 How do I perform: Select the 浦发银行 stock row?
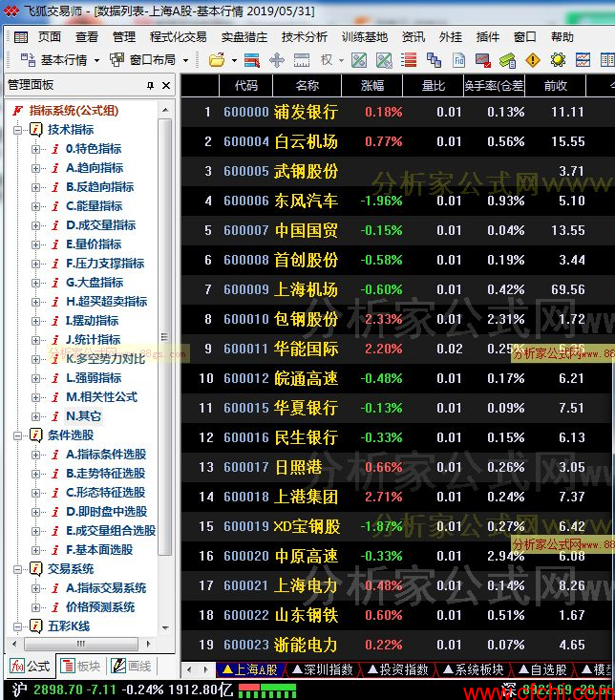point(397,112)
